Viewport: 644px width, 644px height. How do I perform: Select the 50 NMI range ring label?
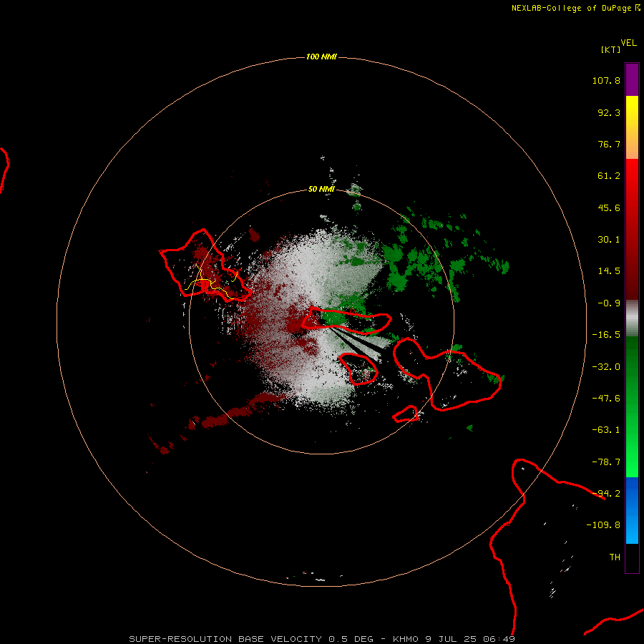pyautogui.click(x=321, y=189)
